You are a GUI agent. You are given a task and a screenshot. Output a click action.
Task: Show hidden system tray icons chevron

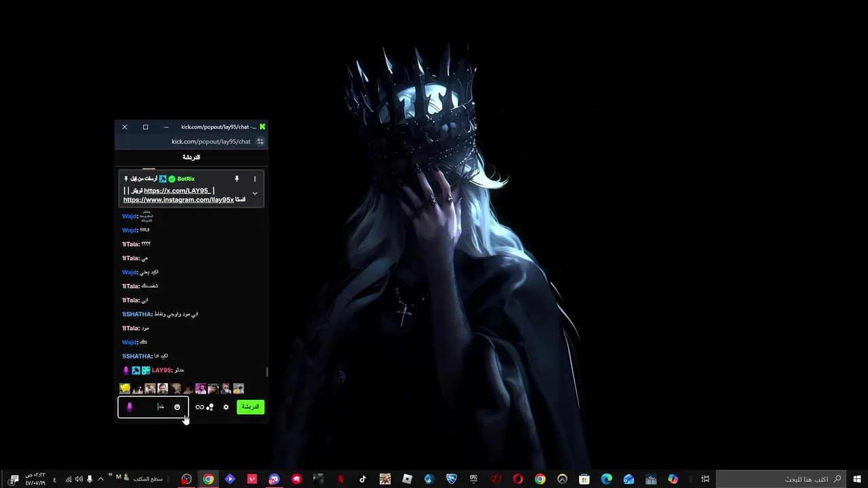[100, 479]
